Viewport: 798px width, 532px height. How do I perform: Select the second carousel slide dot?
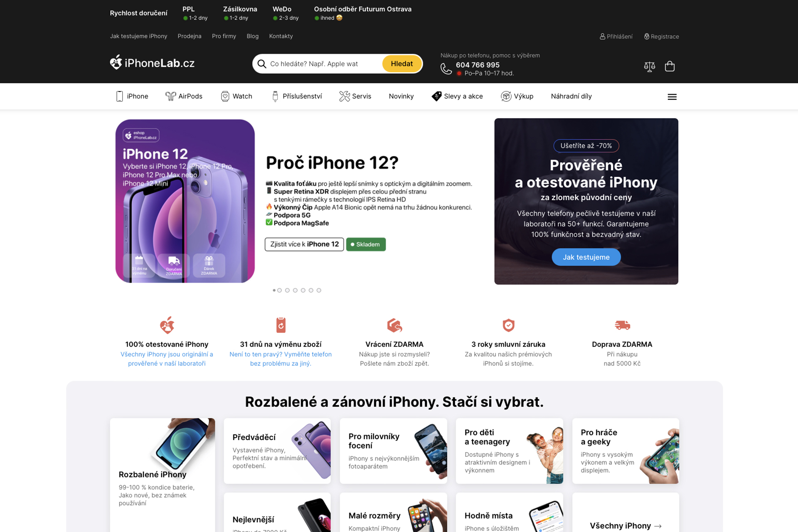click(x=279, y=291)
